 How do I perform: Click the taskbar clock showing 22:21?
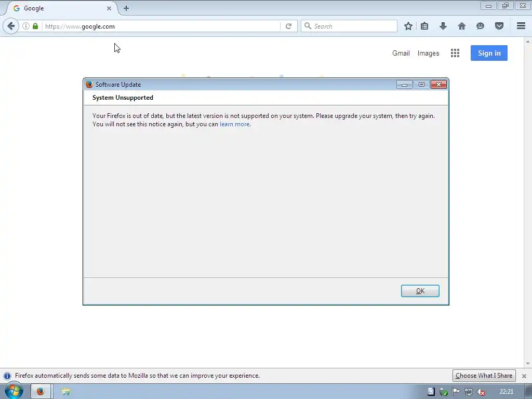coord(506,392)
